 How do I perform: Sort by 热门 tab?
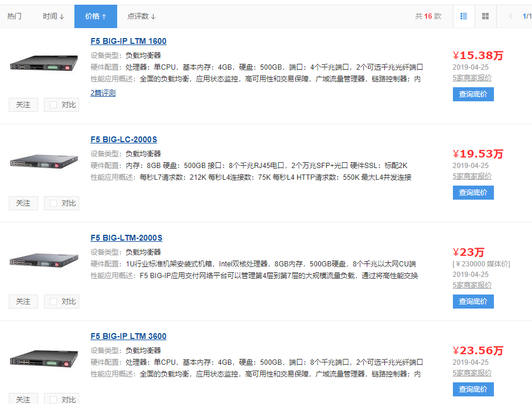coord(14,16)
